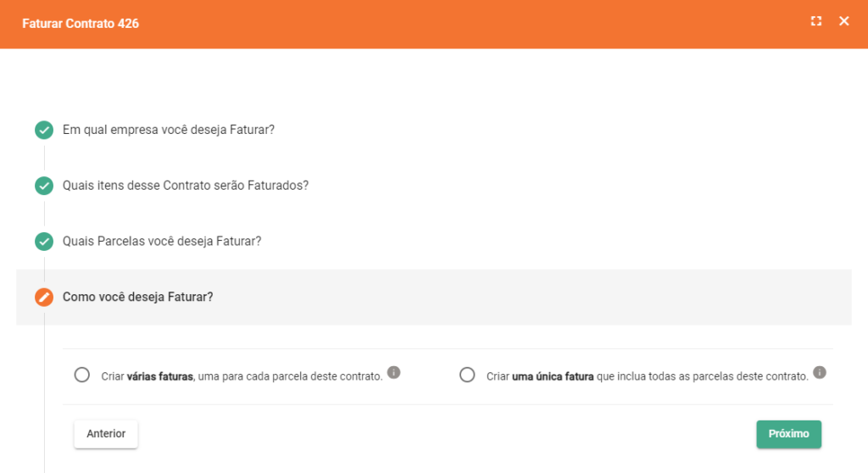Click the 'Criar várias faturas' option text

[242, 376]
